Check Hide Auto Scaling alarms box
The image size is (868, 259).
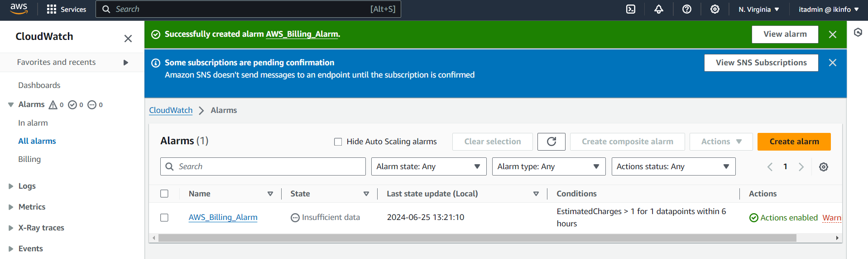tap(338, 142)
